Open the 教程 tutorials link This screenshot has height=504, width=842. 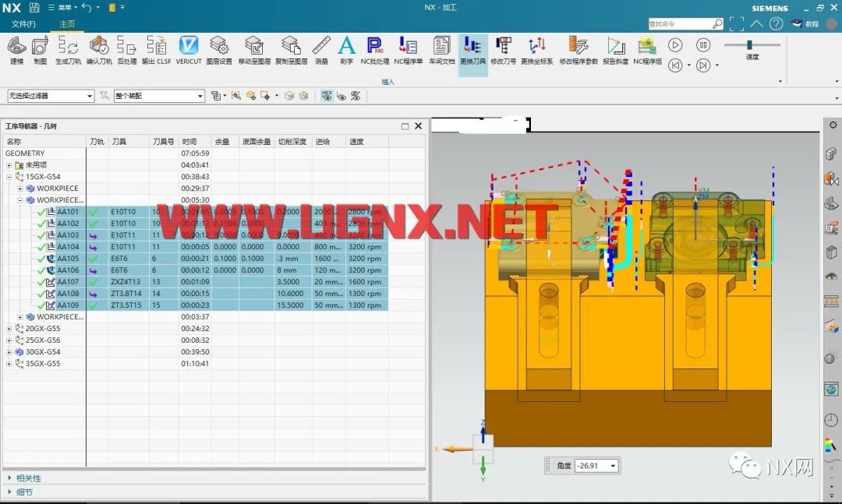pos(805,23)
